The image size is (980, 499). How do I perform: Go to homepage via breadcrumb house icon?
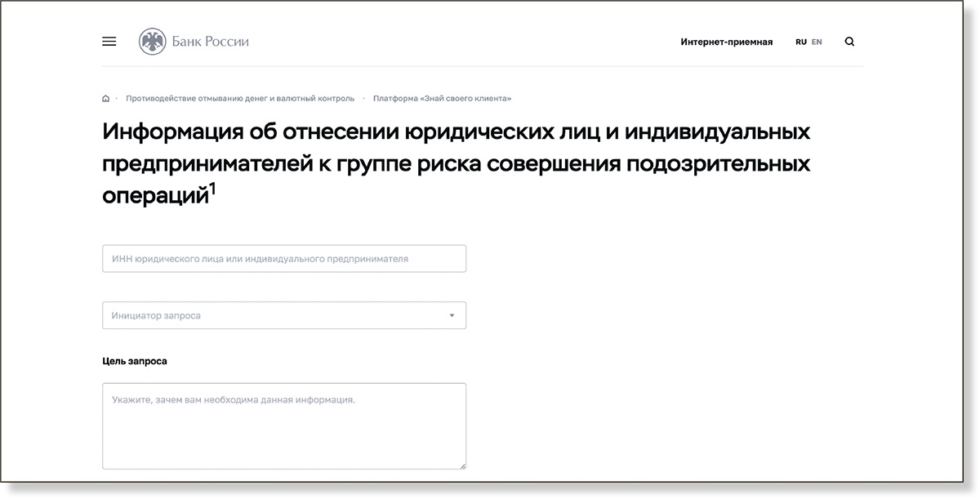coord(105,99)
